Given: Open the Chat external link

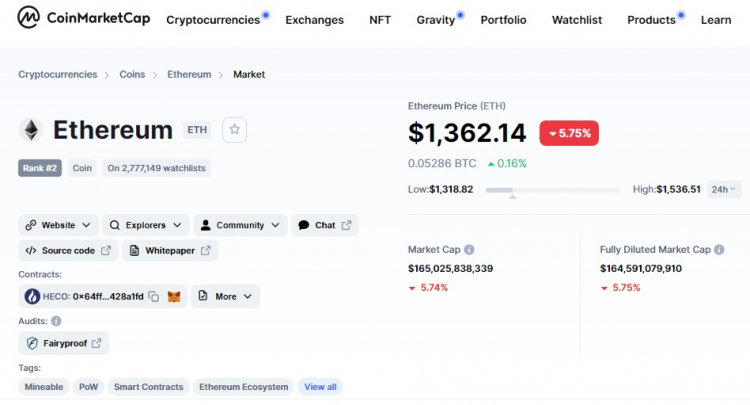Looking at the screenshot, I should [325, 225].
